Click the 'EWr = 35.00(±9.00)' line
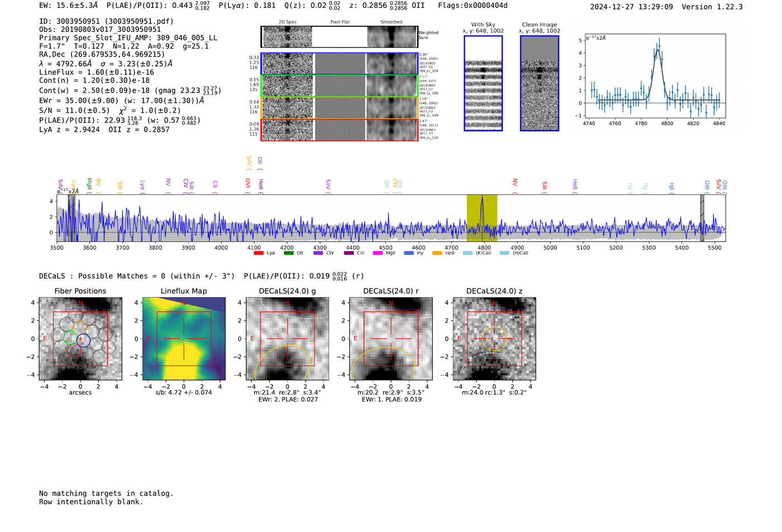Viewport: 782px width, 532px height. pos(122,100)
